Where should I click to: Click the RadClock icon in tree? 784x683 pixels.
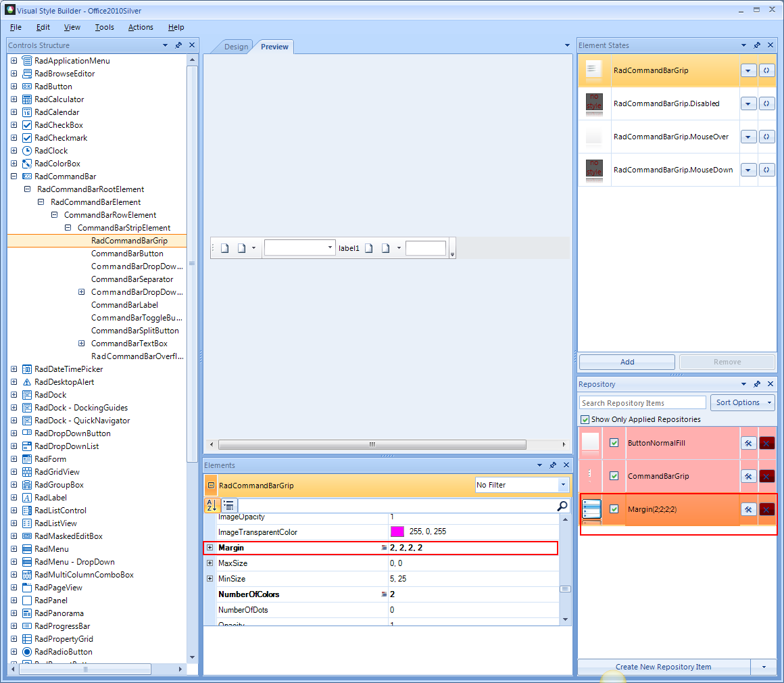[27, 151]
